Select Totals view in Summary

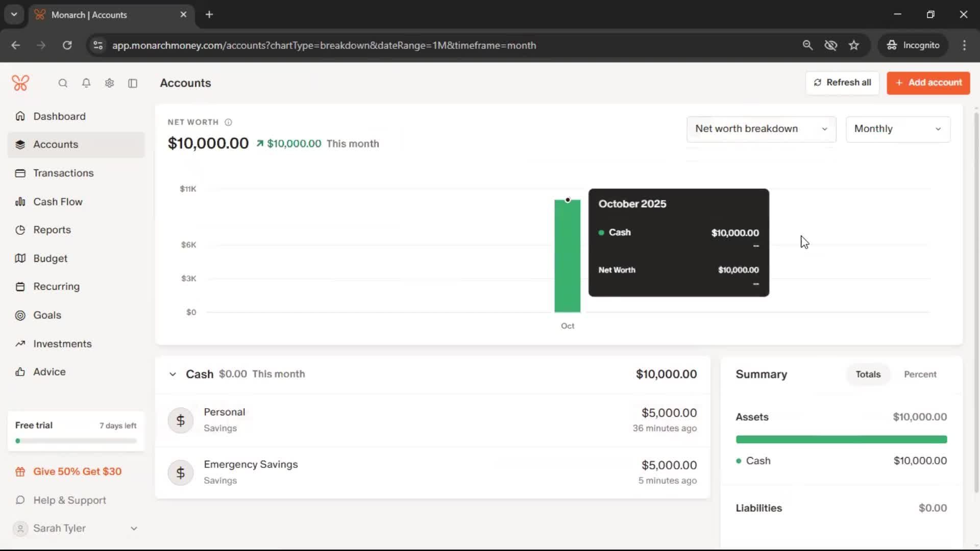[x=868, y=374]
